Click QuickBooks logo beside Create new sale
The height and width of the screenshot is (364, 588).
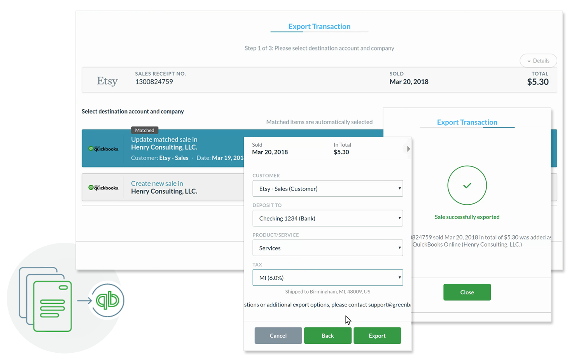coord(103,187)
